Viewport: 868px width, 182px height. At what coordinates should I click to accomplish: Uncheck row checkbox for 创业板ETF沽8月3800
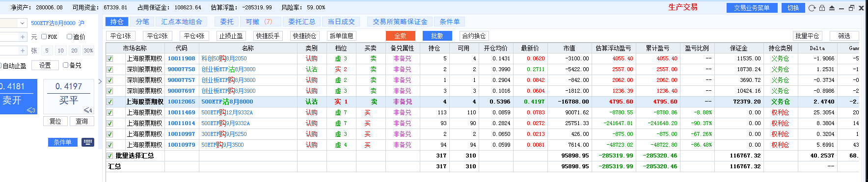(110, 69)
